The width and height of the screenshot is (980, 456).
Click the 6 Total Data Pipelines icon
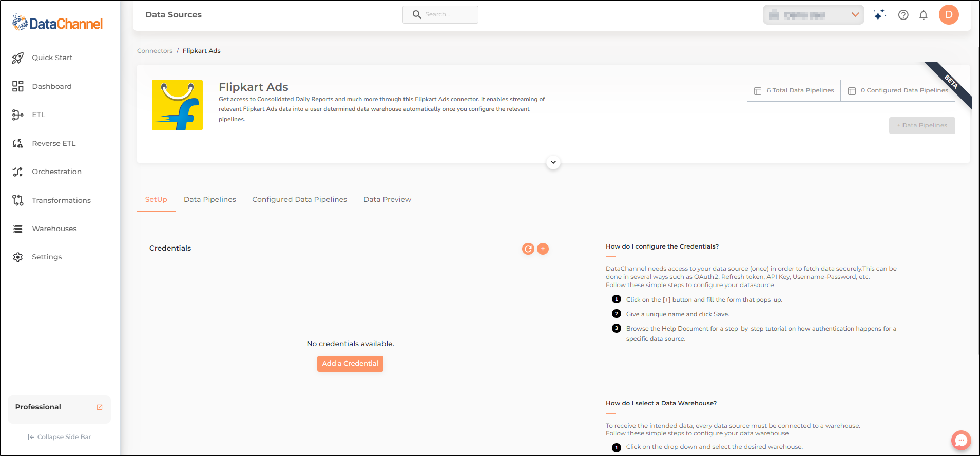pyautogui.click(x=758, y=91)
